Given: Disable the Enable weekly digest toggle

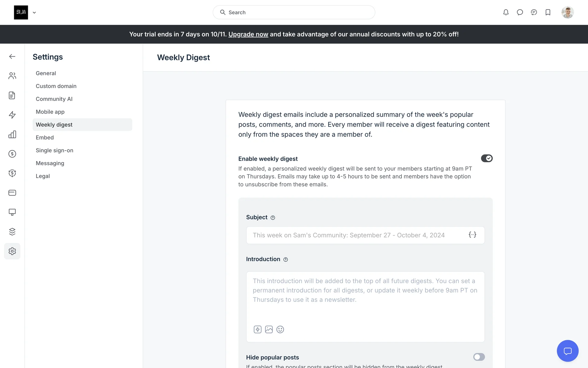Looking at the screenshot, I should coord(486,158).
